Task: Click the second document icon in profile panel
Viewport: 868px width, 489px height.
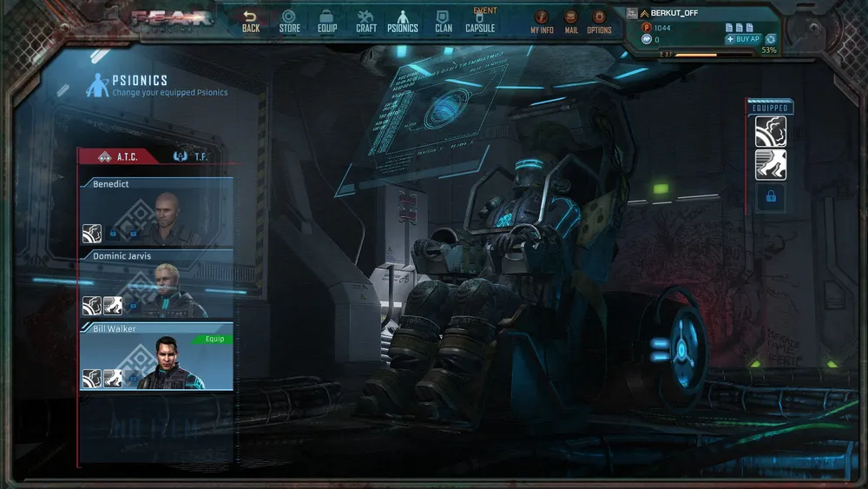Action: [739, 27]
